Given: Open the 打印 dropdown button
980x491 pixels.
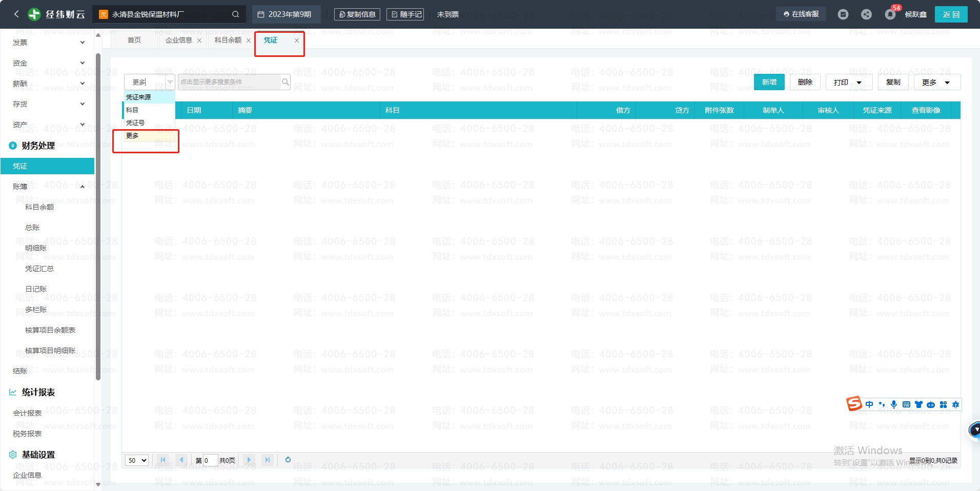Looking at the screenshot, I should point(847,82).
